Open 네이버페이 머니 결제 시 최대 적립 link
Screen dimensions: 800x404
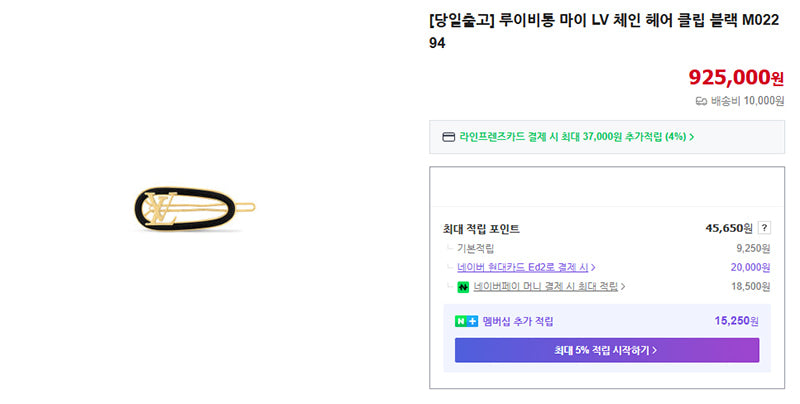545,287
